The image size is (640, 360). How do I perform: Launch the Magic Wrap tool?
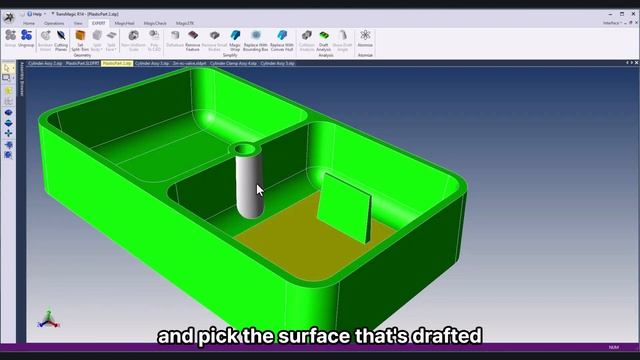click(x=235, y=41)
